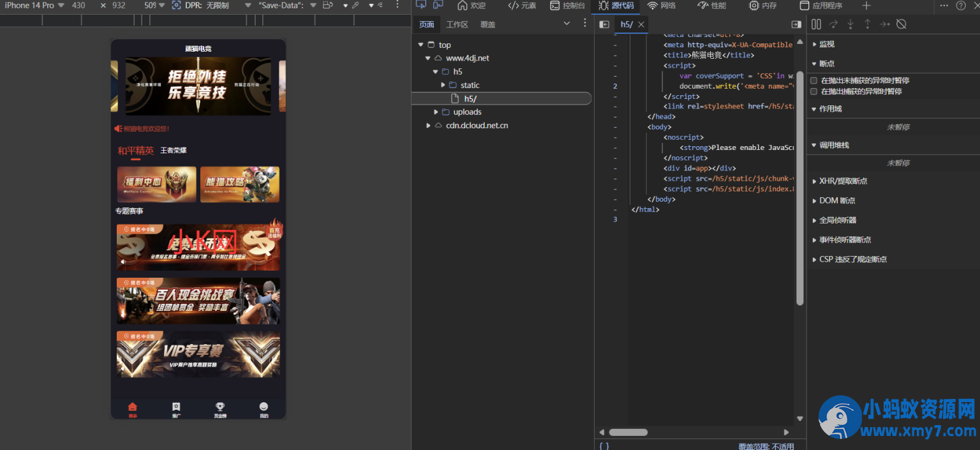The image size is (980, 450).
Task: Open the 内存 (Memory) tab
Action: coord(762,6)
